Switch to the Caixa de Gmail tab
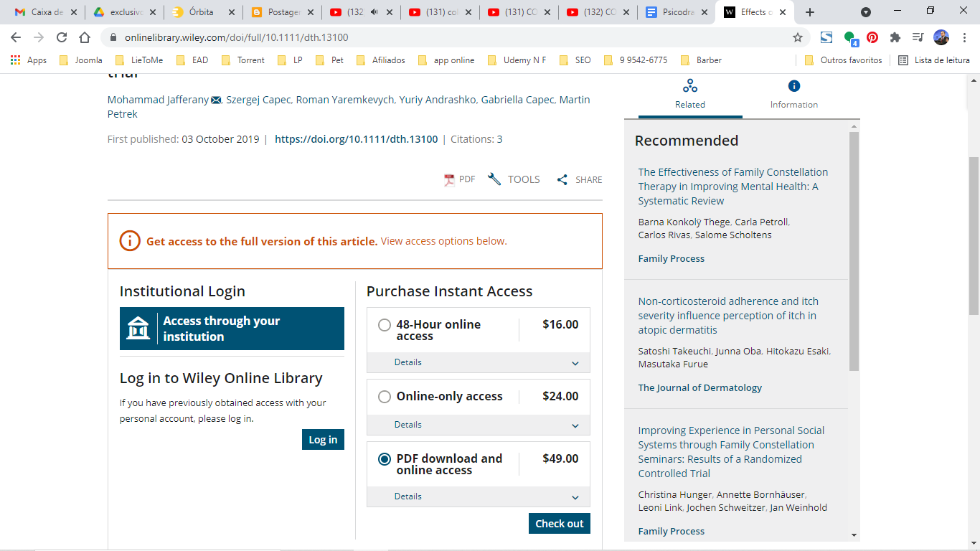Screen dimensions: 980x551 pos(45,12)
